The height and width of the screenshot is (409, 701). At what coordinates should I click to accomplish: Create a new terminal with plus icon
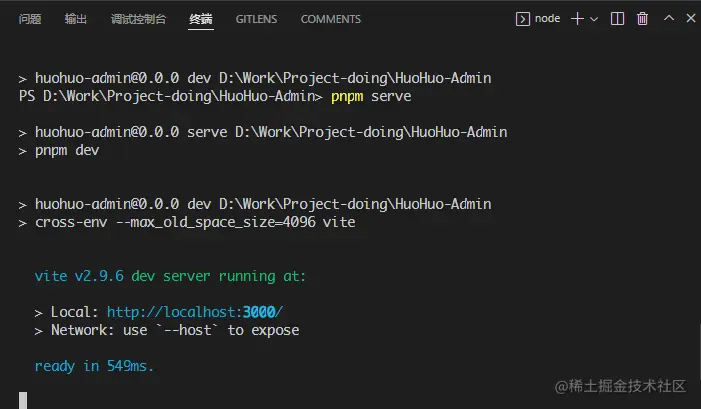(x=577, y=19)
